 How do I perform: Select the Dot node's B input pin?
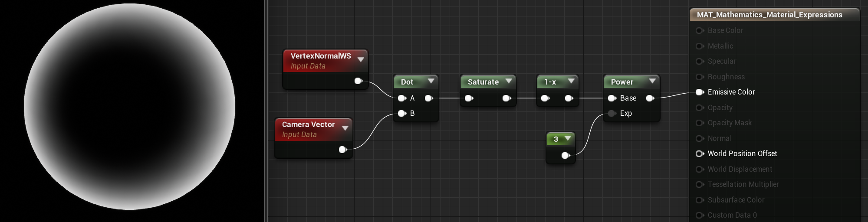(402, 114)
